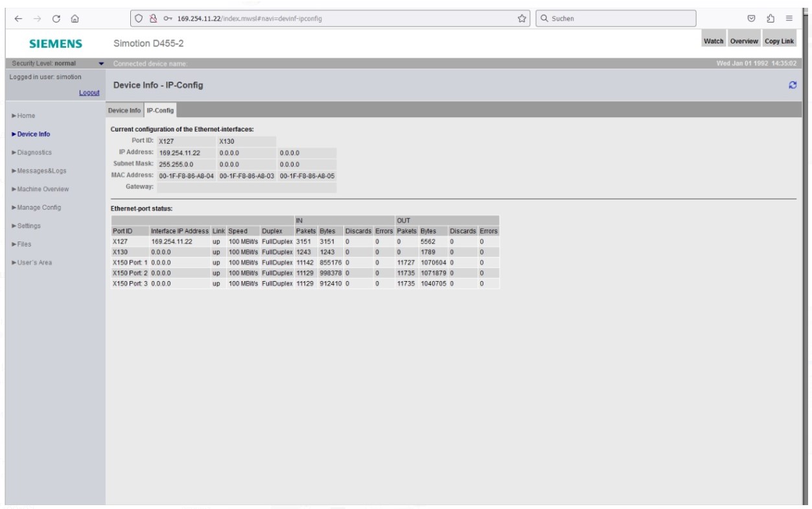Expand the Settings navigation item
The width and height of the screenshot is (812, 509).
point(29,226)
